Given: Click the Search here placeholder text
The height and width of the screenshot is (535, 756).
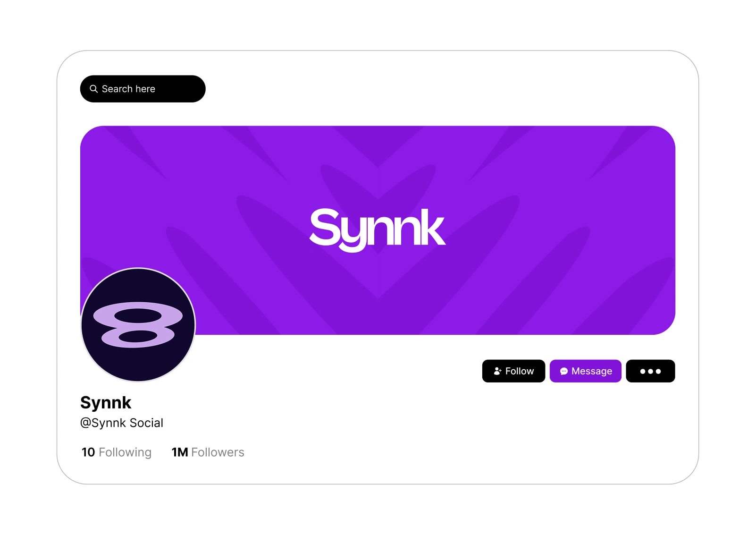Looking at the screenshot, I should [128, 89].
